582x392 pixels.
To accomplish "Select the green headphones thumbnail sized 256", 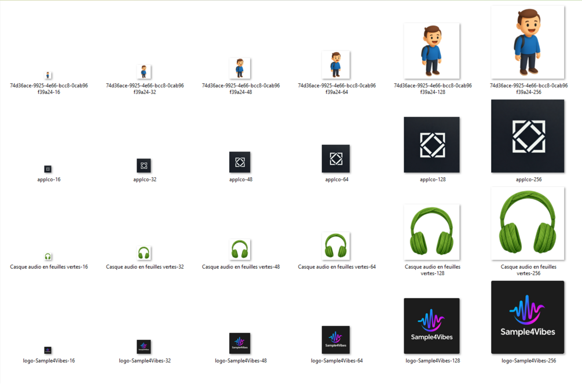I will coord(528,224).
